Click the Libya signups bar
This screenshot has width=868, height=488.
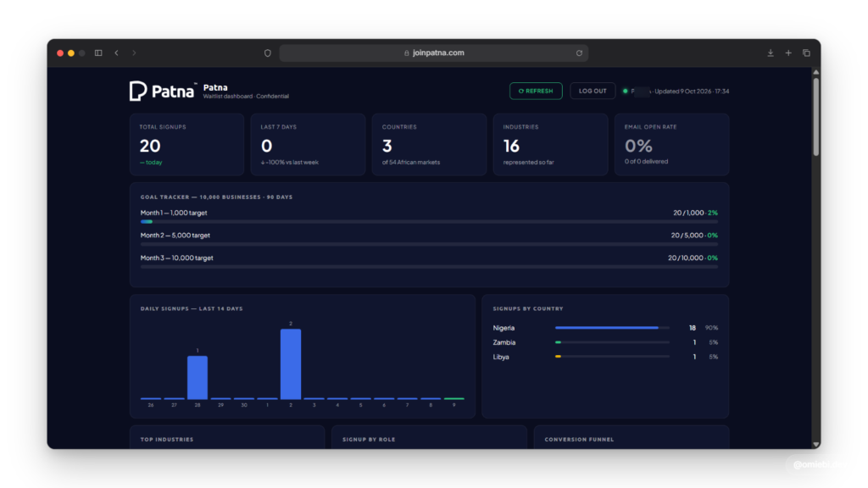click(x=612, y=357)
